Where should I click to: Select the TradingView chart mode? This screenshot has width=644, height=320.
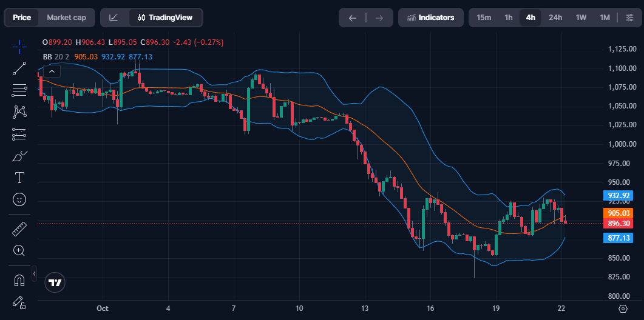(x=165, y=18)
